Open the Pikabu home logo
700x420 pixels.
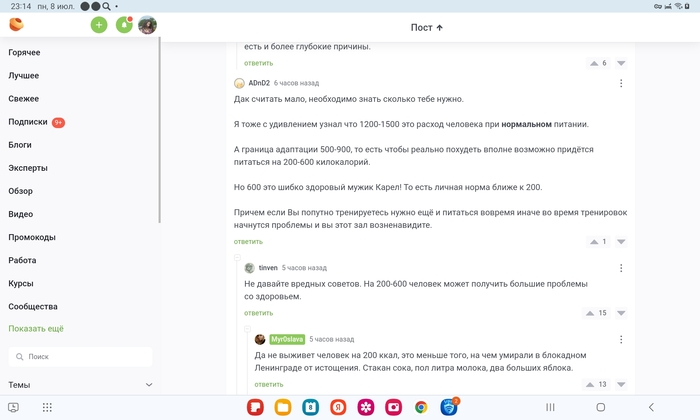click(x=16, y=25)
